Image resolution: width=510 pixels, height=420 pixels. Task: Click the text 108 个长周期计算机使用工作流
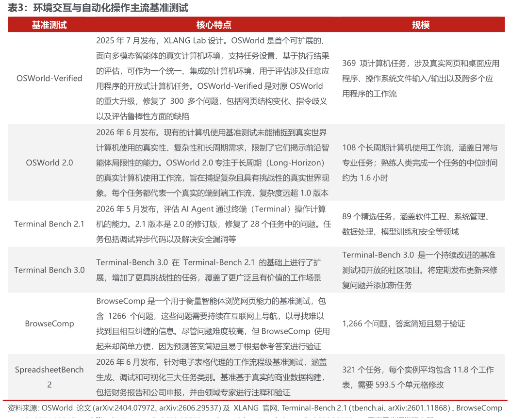click(x=397, y=147)
